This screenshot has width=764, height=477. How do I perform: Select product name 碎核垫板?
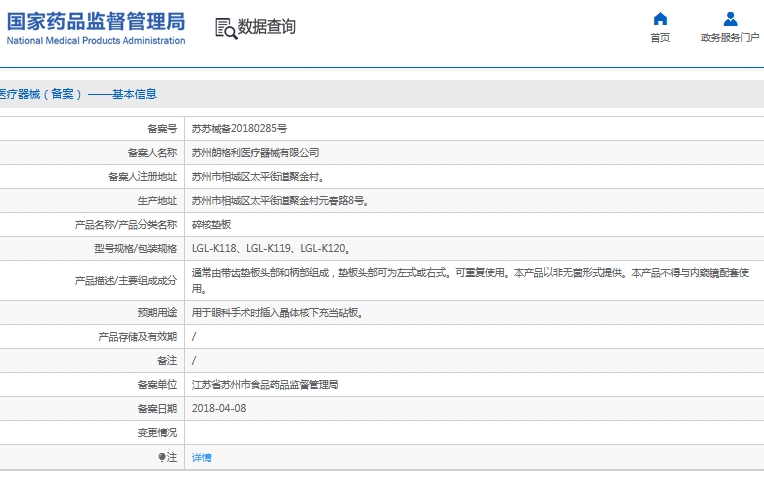(211, 225)
